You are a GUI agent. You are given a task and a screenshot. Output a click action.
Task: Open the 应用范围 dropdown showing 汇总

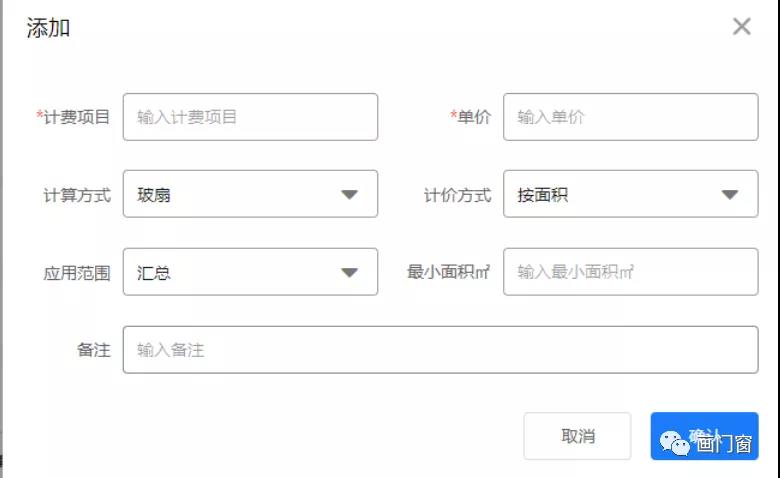click(250, 272)
